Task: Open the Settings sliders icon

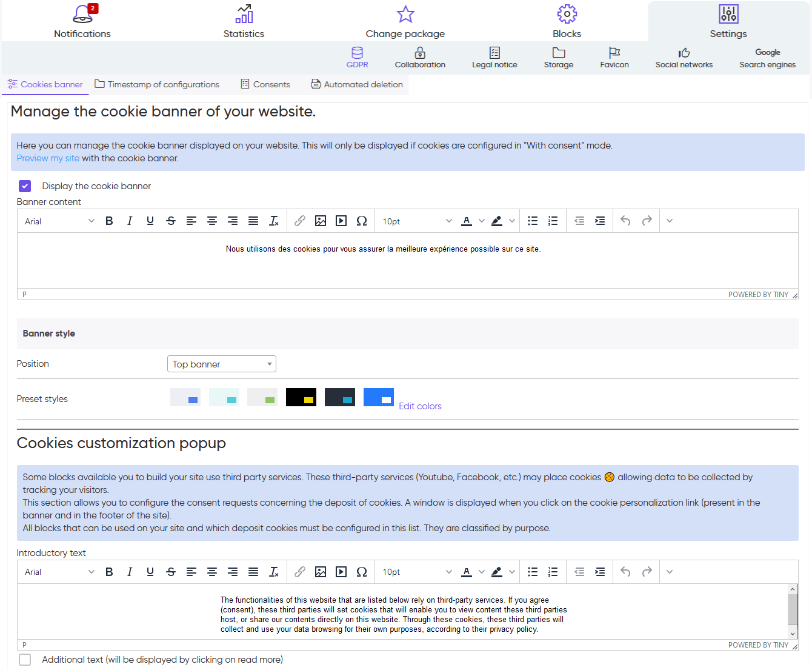Action: coord(728,14)
